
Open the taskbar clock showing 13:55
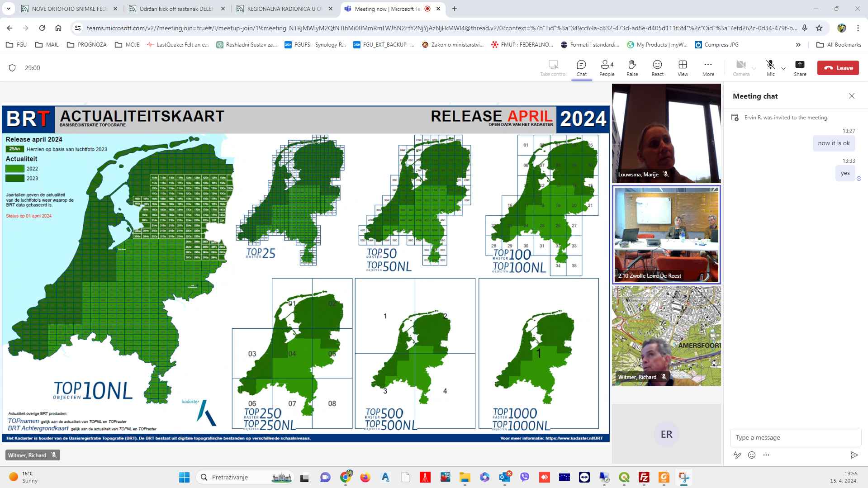pyautogui.click(x=844, y=477)
